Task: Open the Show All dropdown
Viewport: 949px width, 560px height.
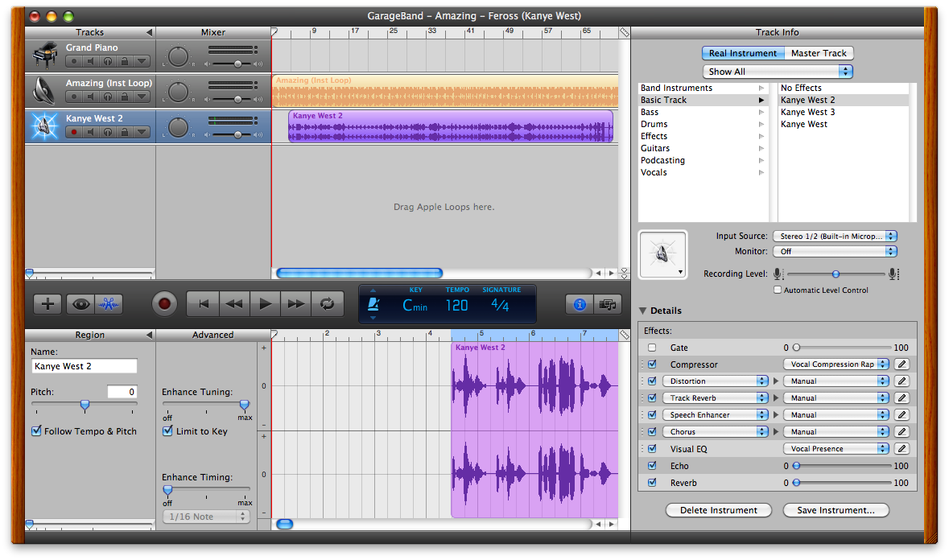Action: tap(778, 71)
